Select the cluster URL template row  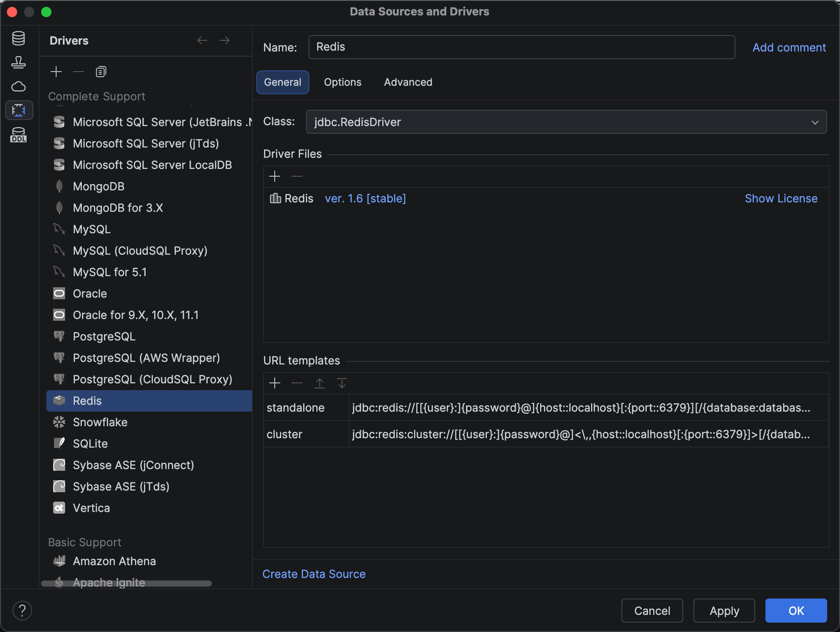coord(546,434)
